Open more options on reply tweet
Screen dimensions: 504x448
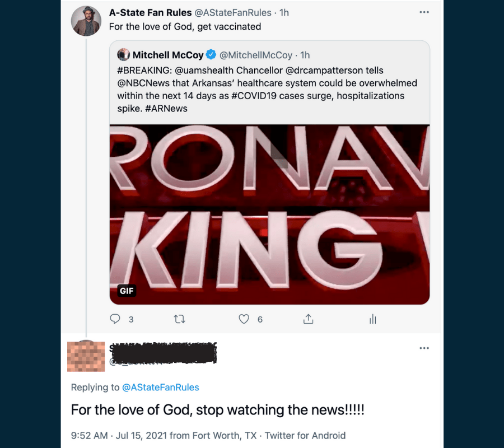tap(424, 348)
